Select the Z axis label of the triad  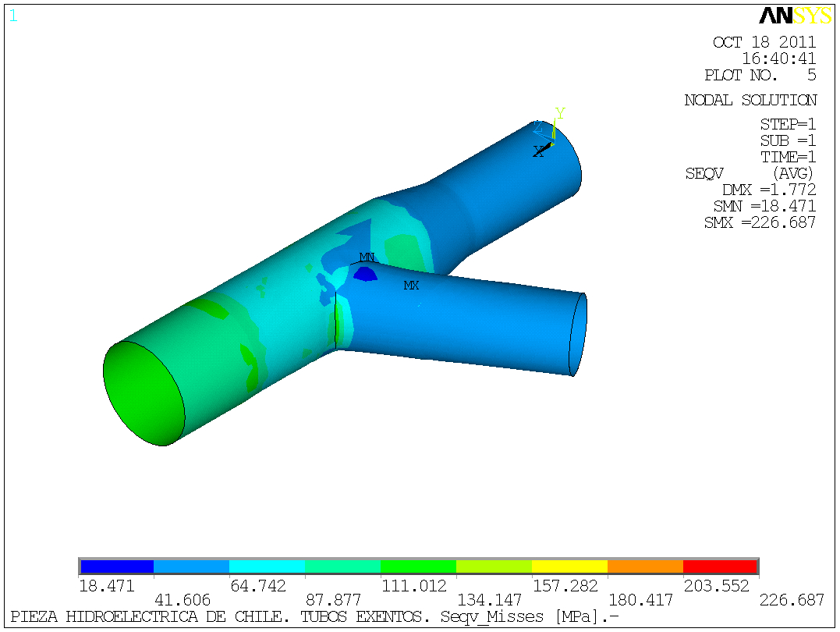click(538, 128)
